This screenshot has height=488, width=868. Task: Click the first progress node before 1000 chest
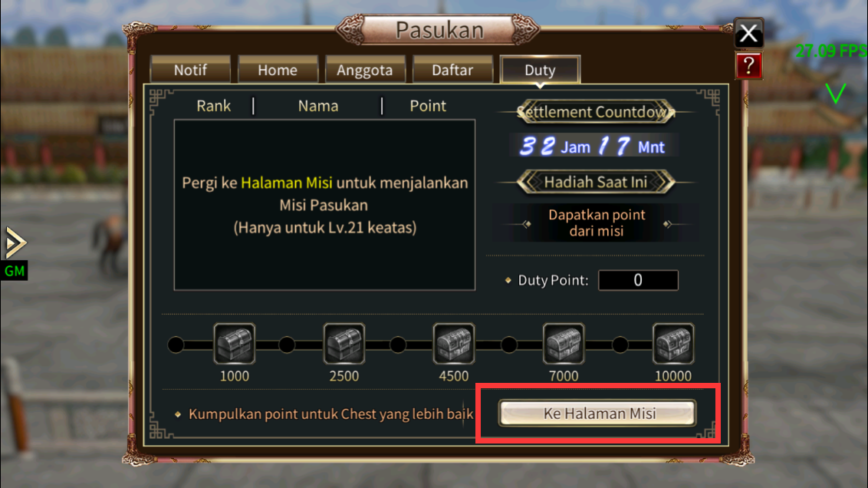(x=176, y=345)
